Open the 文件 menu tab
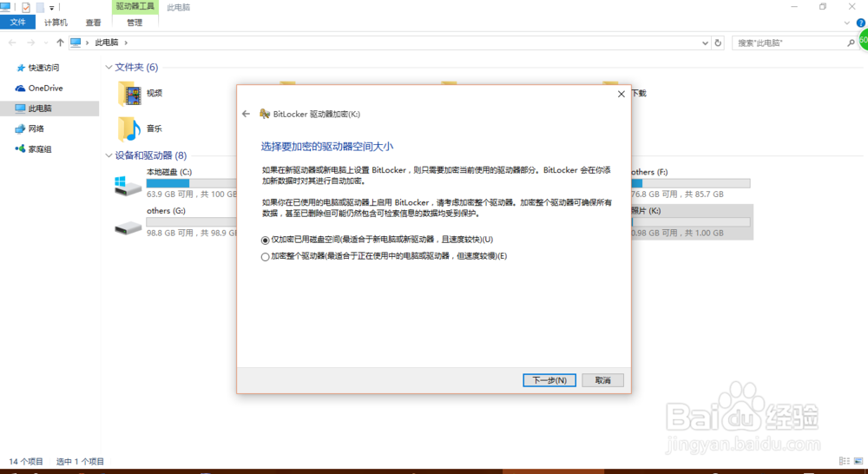The width and height of the screenshot is (868, 474). [17, 23]
